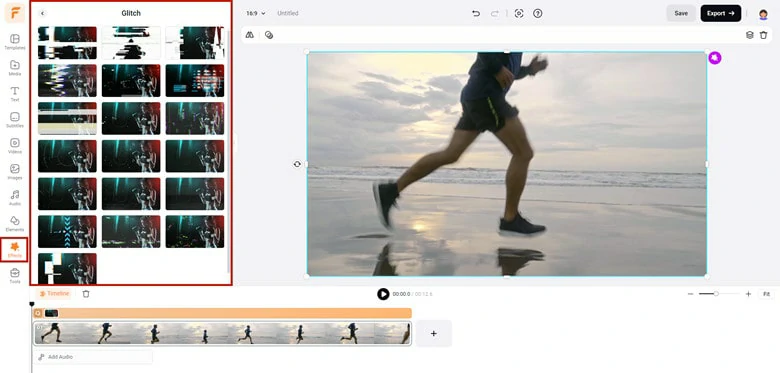780x373 pixels.
Task: Open the Templates panel in the sidebar
Action: (15, 42)
